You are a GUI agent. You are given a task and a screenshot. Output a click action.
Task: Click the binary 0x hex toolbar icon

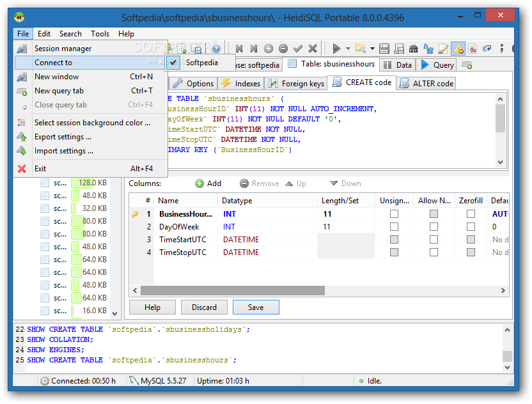(473, 49)
